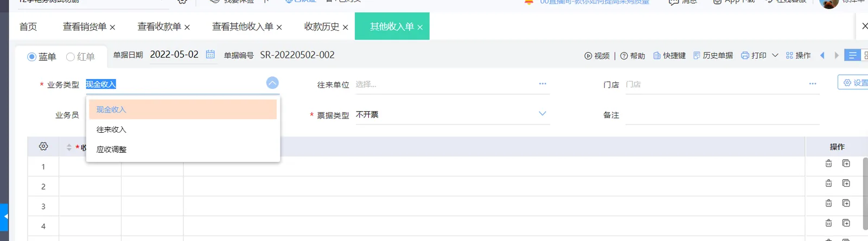Switch to list layout view icon

click(852, 55)
